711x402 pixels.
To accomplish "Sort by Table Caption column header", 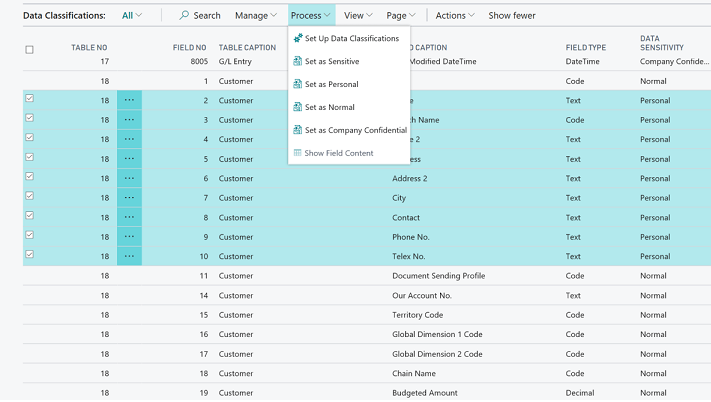I will [247, 48].
